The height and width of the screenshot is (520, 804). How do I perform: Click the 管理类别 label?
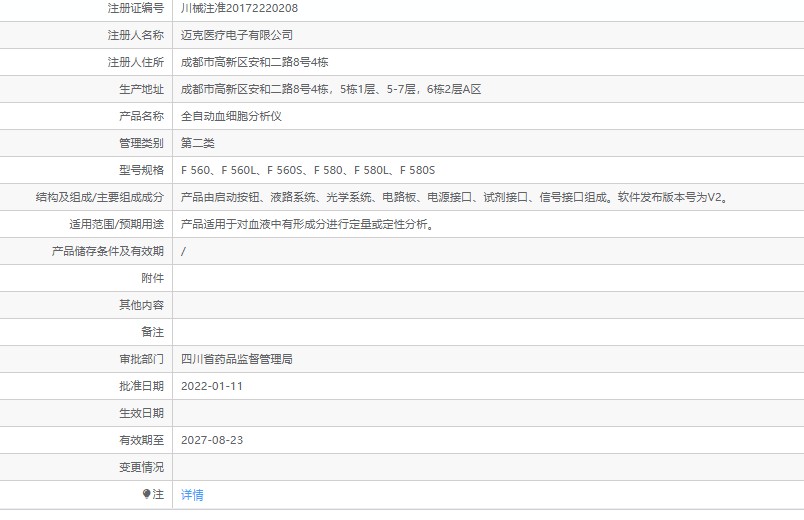(142, 143)
